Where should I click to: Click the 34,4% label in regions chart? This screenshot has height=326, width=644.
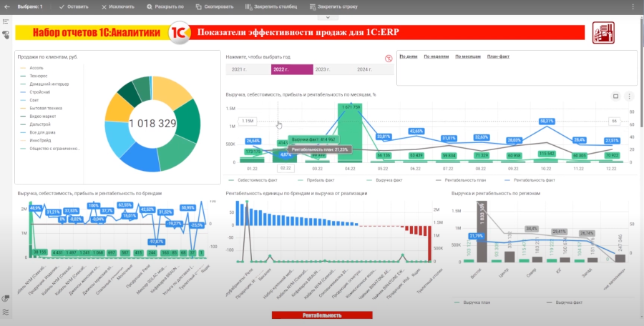[x=532, y=228]
